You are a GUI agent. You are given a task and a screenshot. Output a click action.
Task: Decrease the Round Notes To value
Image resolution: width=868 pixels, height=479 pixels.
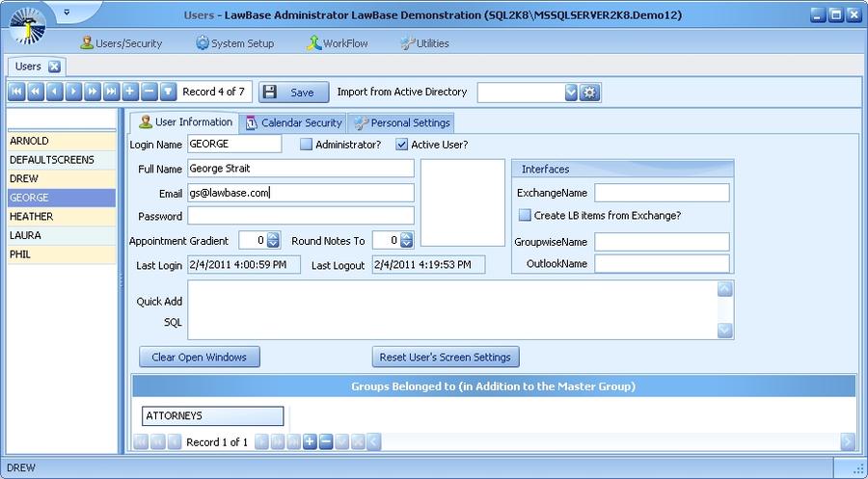(407, 244)
